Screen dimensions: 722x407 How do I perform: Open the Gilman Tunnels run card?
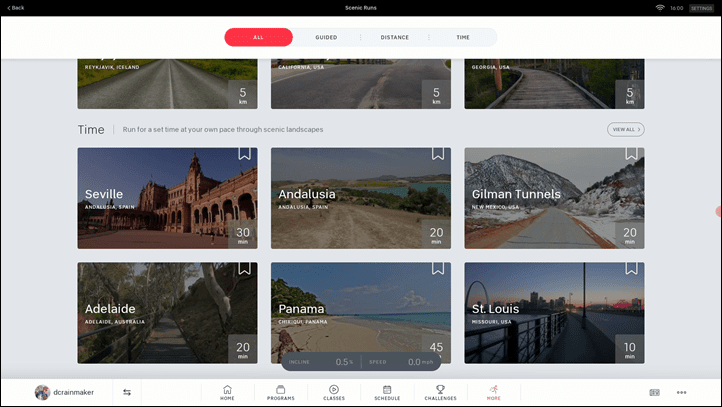[x=554, y=198]
